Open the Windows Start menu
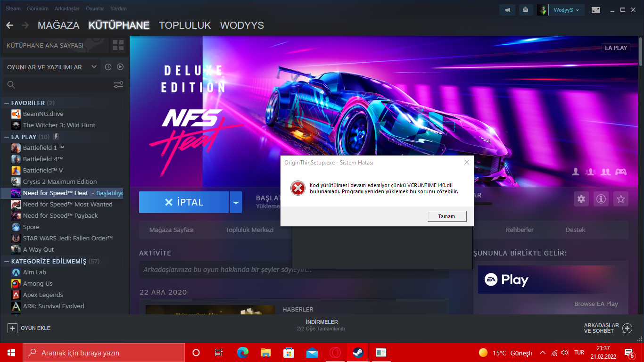This screenshot has height=362, width=644. [x=11, y=353]
